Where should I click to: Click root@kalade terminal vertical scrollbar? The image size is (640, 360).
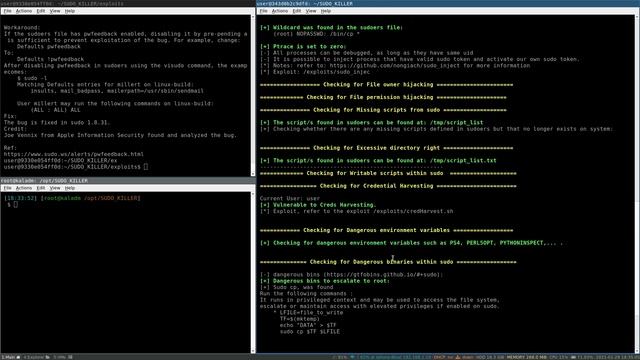click(x=253, y=272)
